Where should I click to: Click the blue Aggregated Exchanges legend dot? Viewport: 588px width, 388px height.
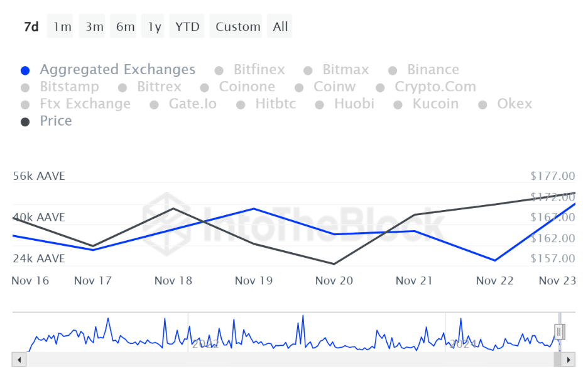coord(25,70)
